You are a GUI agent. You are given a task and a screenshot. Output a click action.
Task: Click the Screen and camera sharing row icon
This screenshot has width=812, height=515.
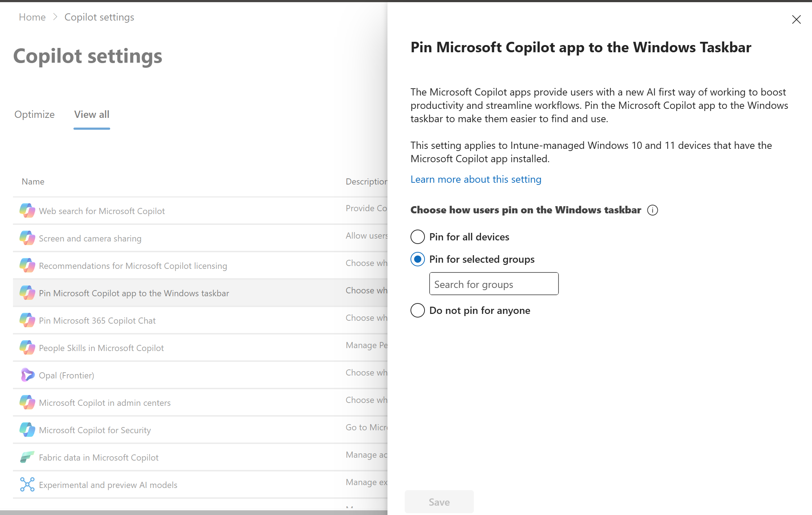(27, 238)
